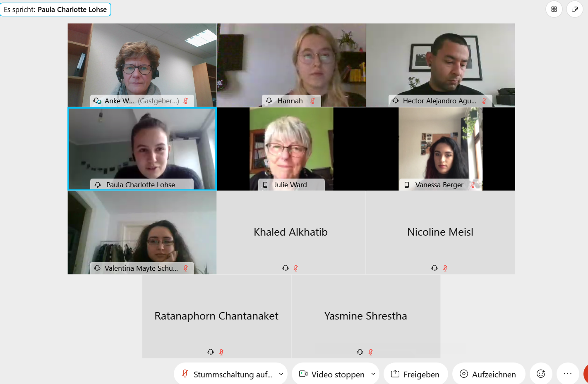The width and height of the screenshot is (588, 384).
Task: Click the headset icon under Yasmine Shrestha
Action: pyautogui.click(x=360, y=352)
